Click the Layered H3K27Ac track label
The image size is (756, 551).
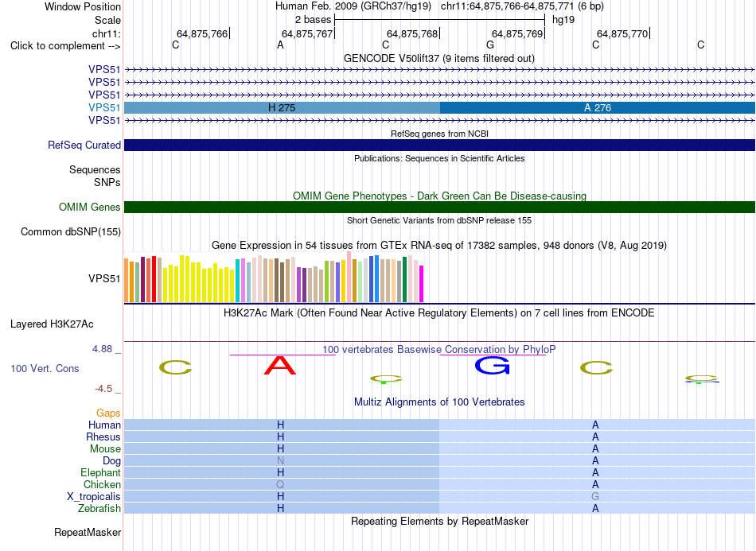coord(52,324)
